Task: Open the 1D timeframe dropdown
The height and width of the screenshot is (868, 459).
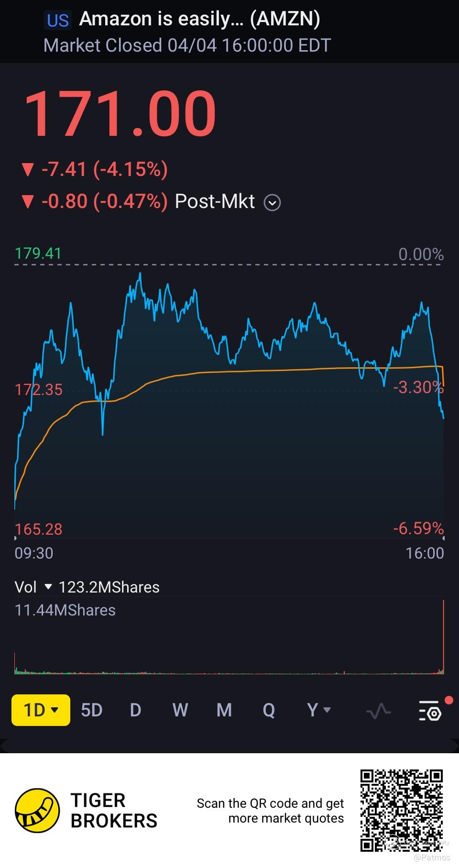Action: point(41,710)
